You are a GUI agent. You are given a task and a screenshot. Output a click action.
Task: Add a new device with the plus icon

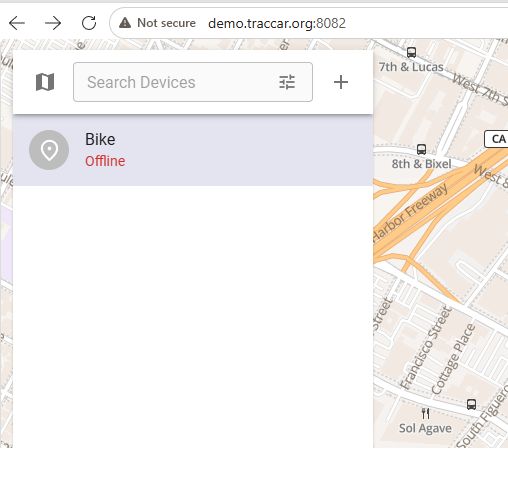[341, 82]
